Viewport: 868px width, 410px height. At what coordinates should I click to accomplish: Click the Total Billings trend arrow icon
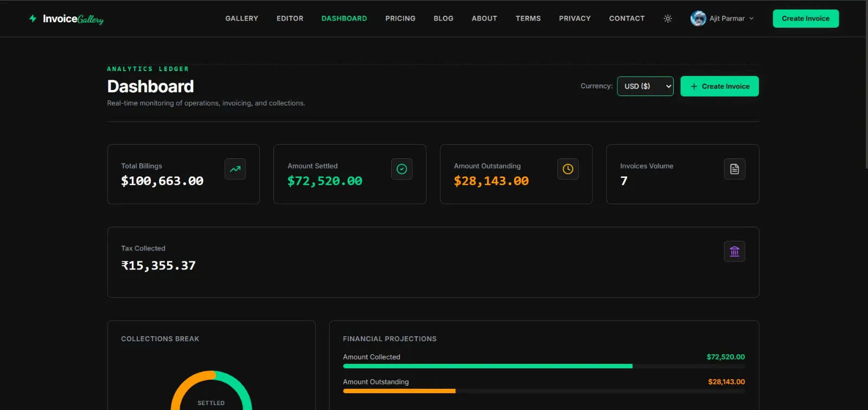(x=235, y=169)
